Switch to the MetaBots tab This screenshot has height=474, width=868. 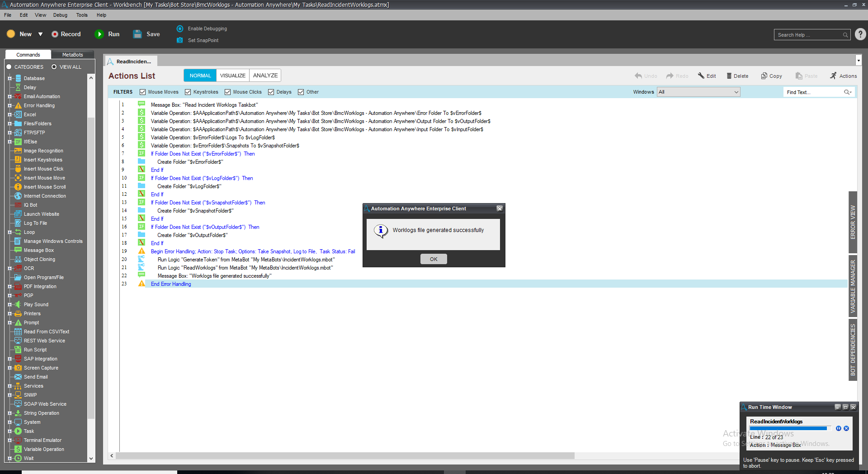point(72,55)
